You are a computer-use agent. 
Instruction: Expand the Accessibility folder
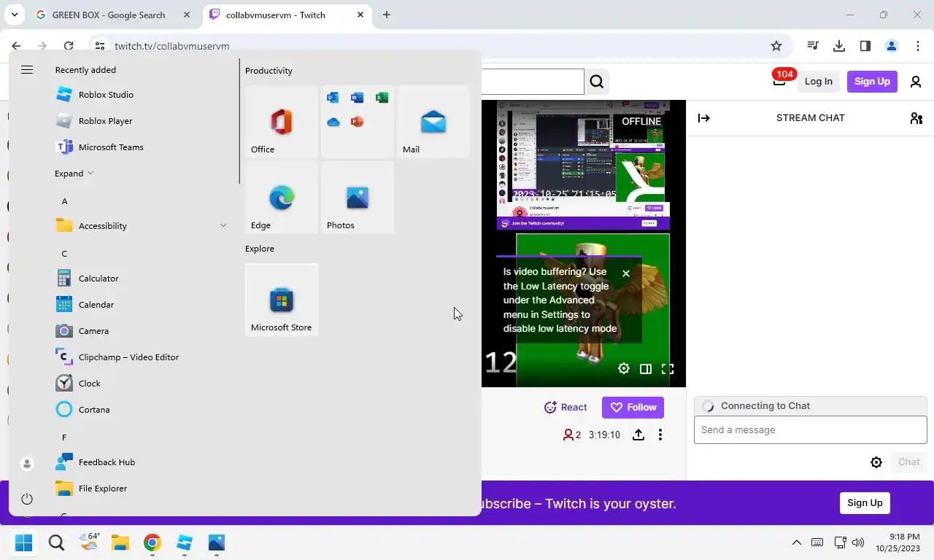pyautogui.click(x=141, y=226)
